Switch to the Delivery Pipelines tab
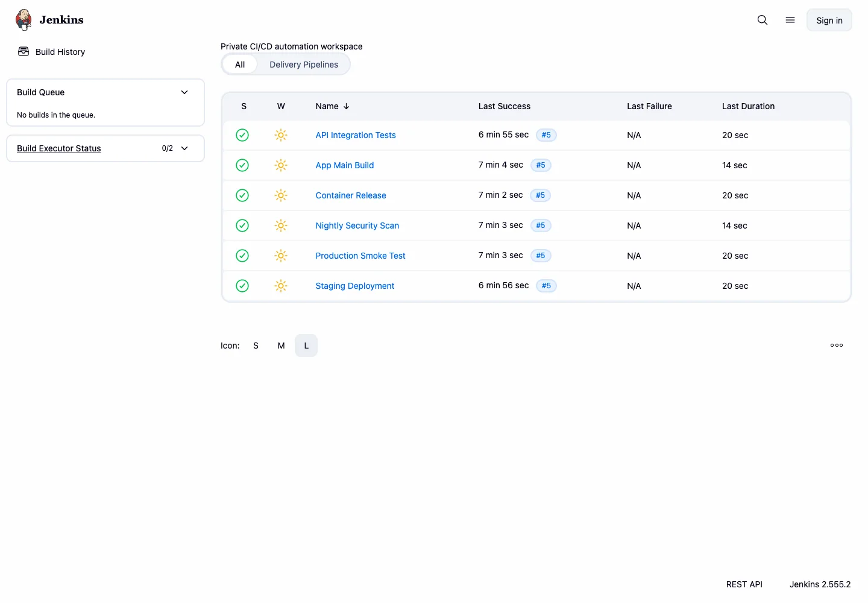The height and width of the screenshot is (603, 868). coord(304,65)
